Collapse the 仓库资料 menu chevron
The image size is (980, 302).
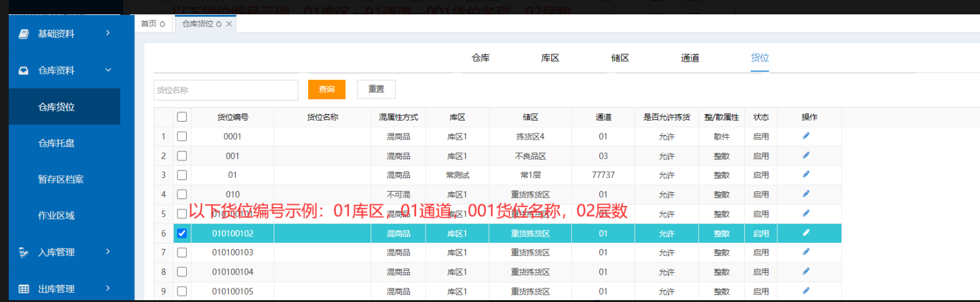coord(108,70)
